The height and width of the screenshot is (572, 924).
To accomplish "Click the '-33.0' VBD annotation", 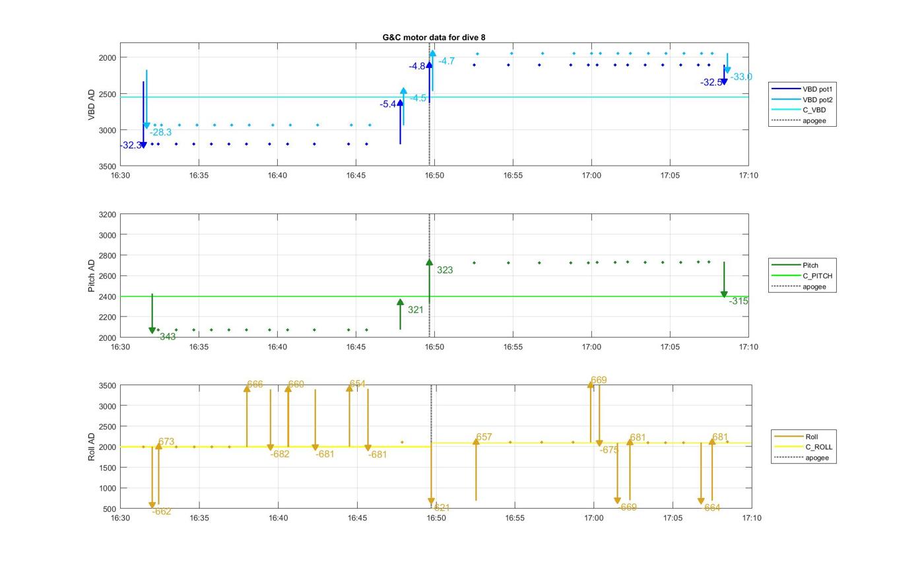I will (x=741, y=77).
